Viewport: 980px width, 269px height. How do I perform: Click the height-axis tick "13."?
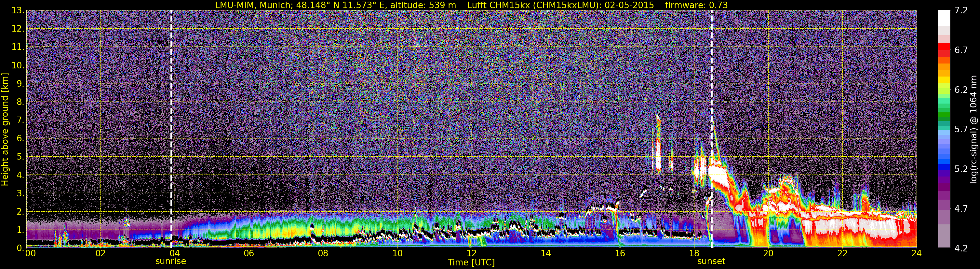18,11
